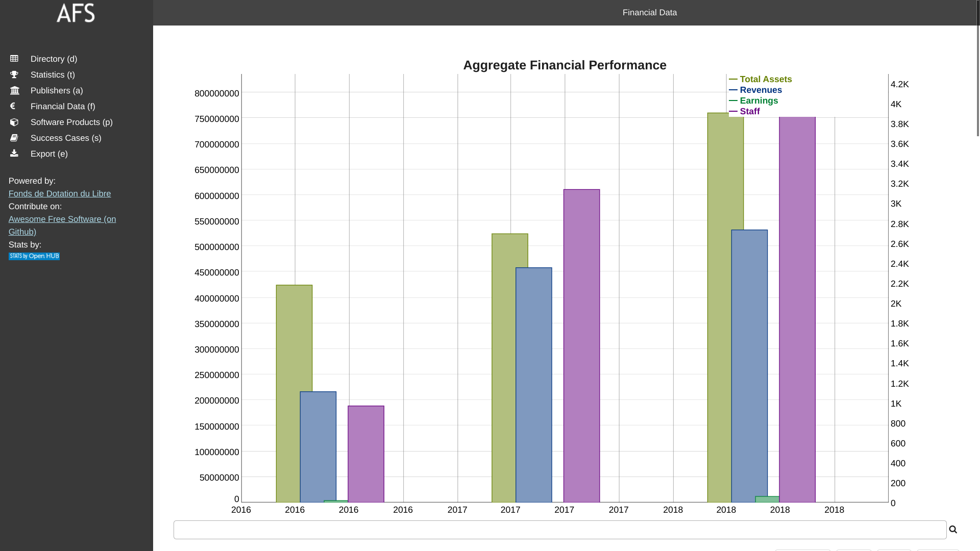This screenshot has width=980, height=551.
Task: Click the 4.2K right axis label
Action: (x=900, y=85)
